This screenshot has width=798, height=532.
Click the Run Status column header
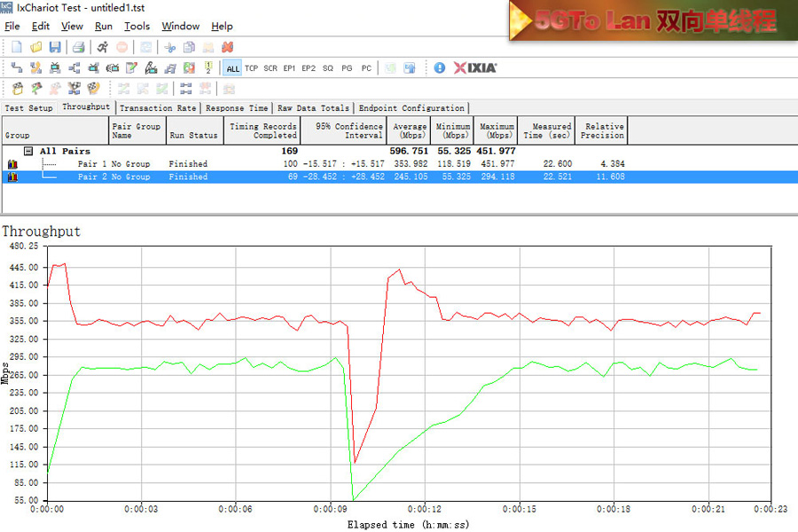[x=193, y=136]
